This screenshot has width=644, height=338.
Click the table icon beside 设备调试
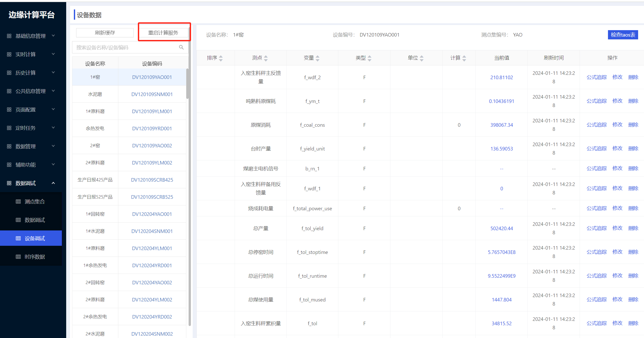[18, 238]
